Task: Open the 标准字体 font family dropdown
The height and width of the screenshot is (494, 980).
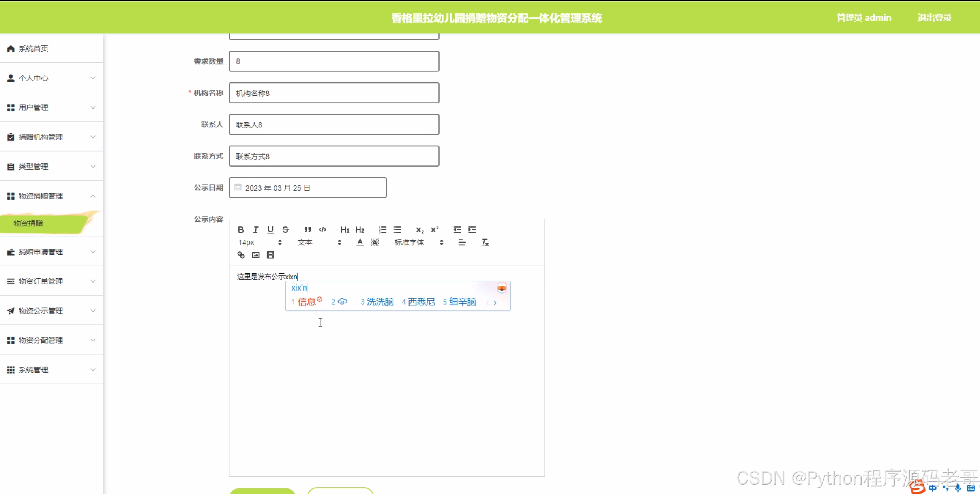Action: click(x=418, y=242)
